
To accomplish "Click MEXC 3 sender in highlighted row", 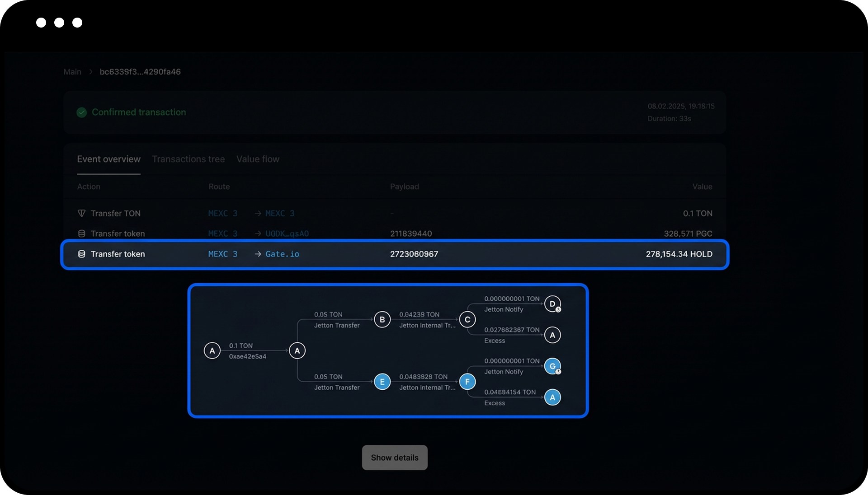I will (x=222, y=254).
